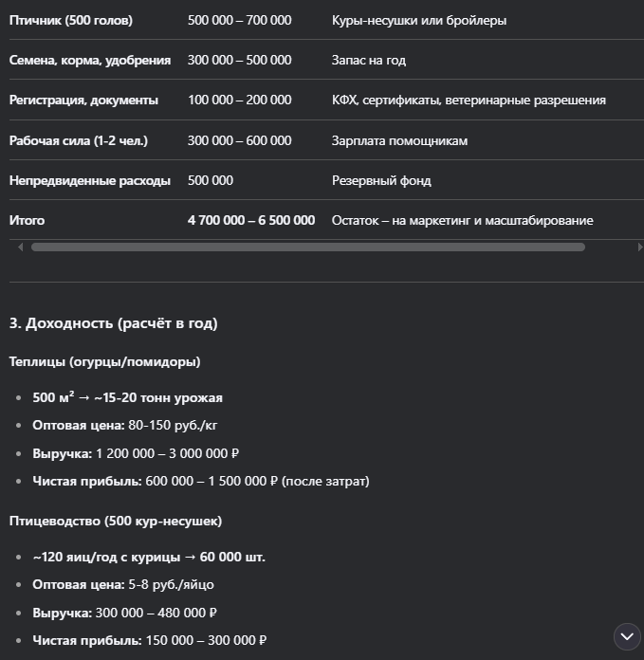Click the greenhouse "Чистая прибыль" bullet line

pyautogui.click(x=200, y=481)
